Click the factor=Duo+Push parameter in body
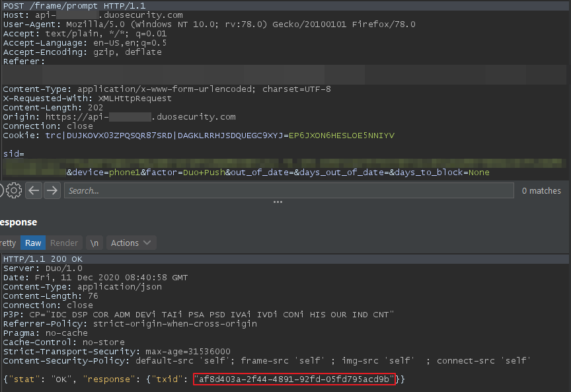 click(x=186, y=173)
